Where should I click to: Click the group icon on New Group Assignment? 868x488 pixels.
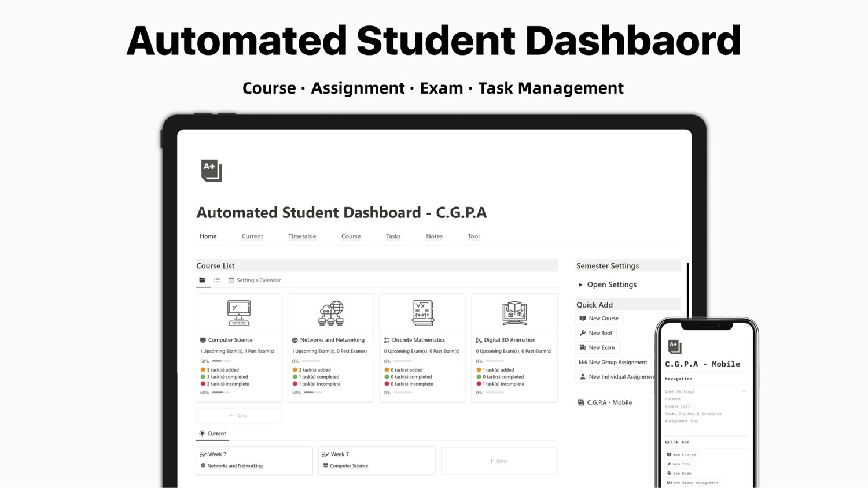583,362
